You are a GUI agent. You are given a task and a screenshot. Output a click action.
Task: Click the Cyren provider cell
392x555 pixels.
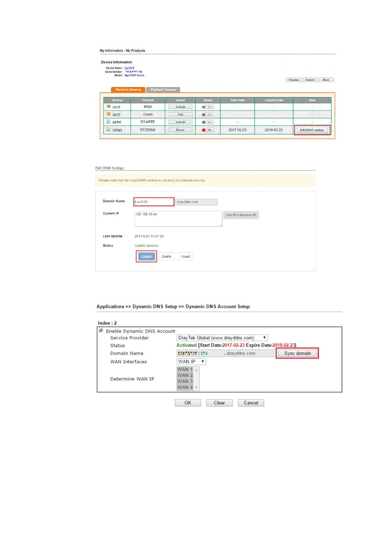click(x=148, y=115)
